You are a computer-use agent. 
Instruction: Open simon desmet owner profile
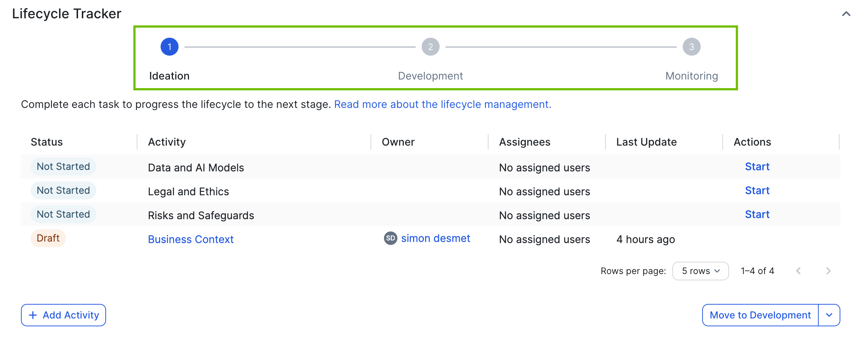pyautogui.click(x=435, y=239)
